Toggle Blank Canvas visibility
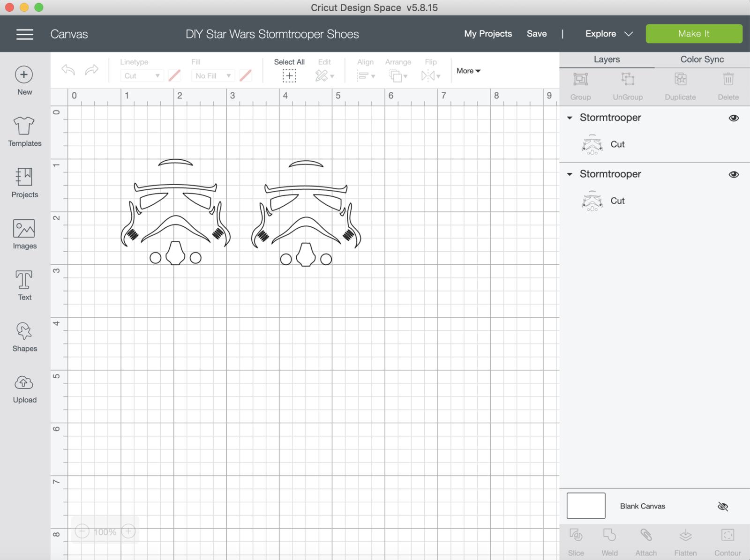This screenshot has width=750, height=560. [723, 506]
